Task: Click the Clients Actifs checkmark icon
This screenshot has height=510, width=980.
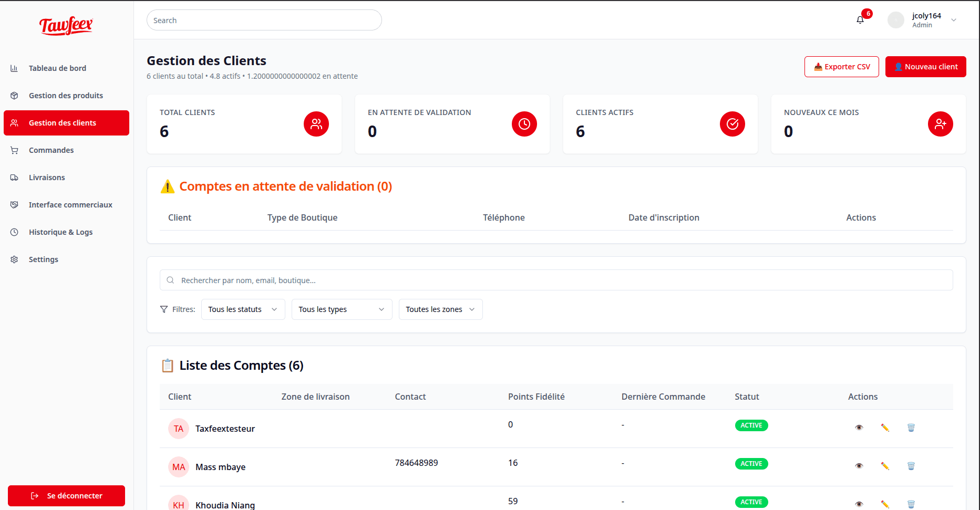Action: pos(733,124)
